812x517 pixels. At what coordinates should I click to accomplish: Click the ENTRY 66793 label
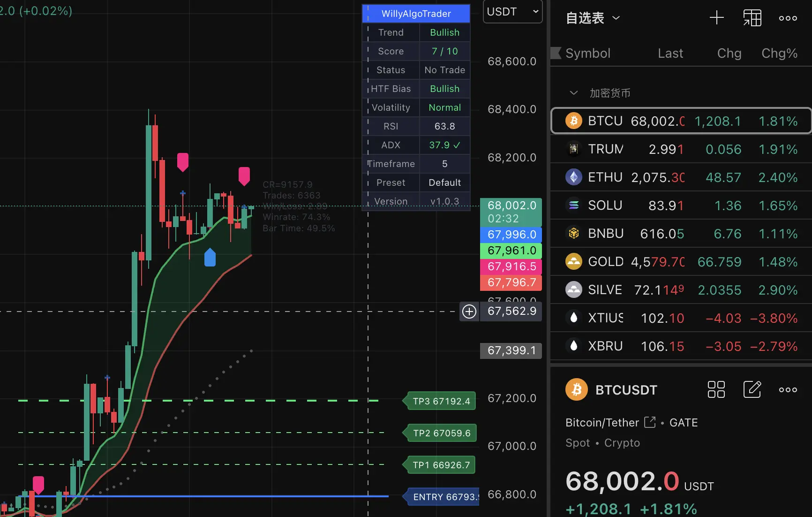(441, 497)
